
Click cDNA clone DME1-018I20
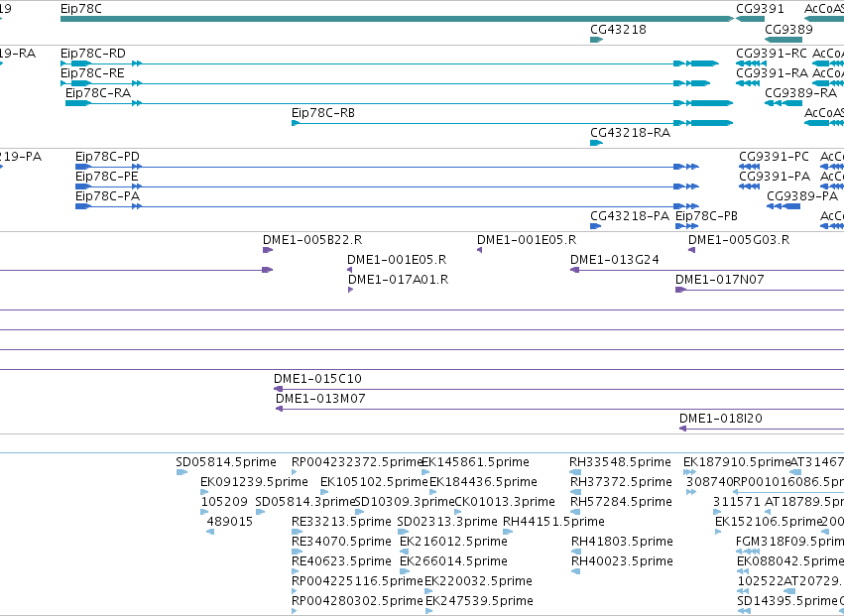[x=721, y=419]
